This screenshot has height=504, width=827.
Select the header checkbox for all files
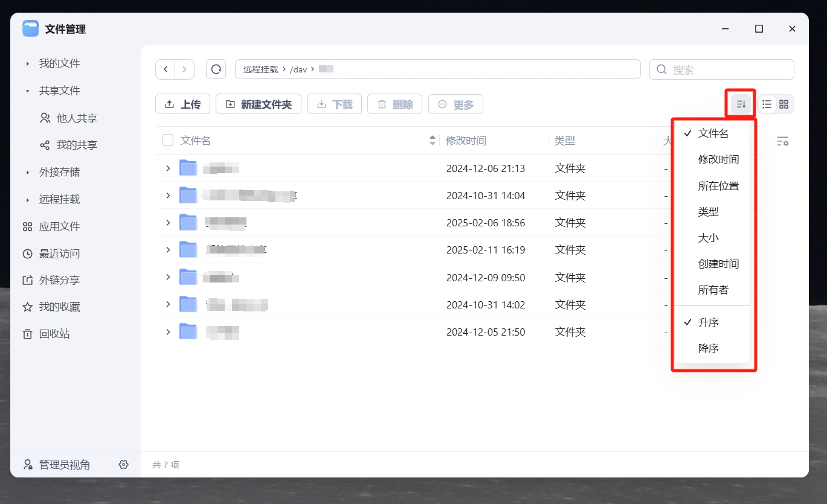(x=167, y=141)
